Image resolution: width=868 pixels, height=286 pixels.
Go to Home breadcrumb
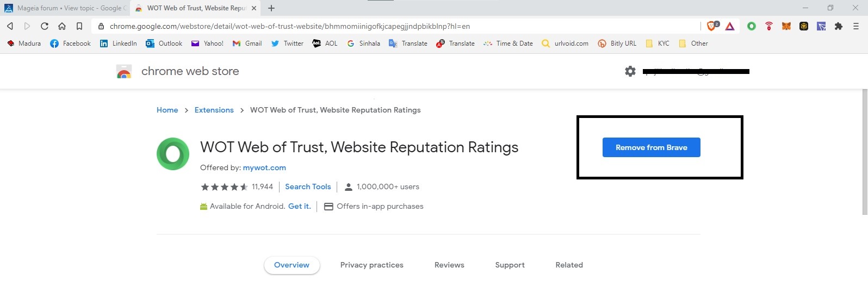168,110
